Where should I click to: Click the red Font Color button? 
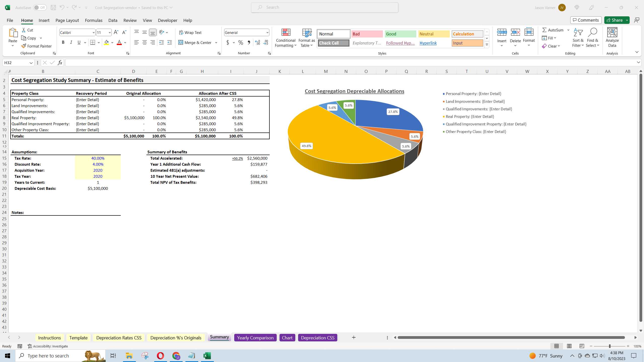pos(119,42)
